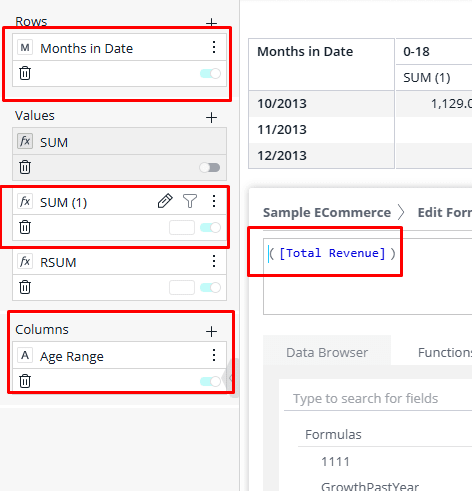The width and height of the screenshot is (472, 491).
Task: Click the pencil edit icon for SUM (1)
Action: pos(165,201)
